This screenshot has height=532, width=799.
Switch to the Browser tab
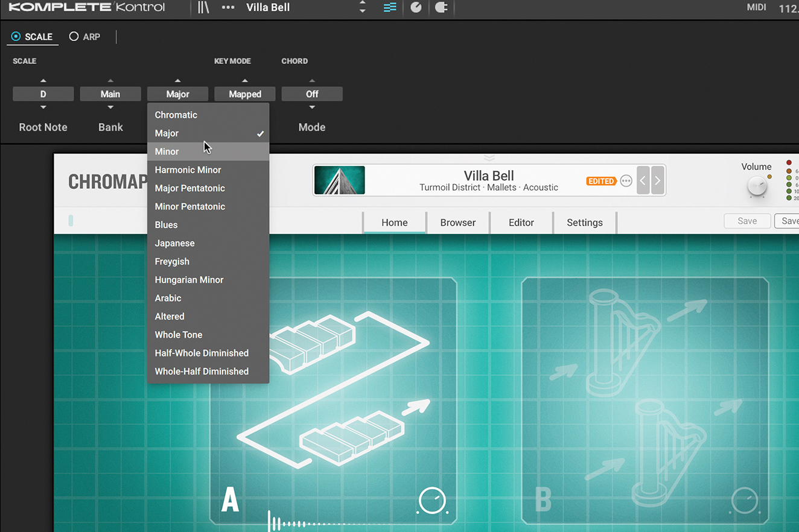458,223
